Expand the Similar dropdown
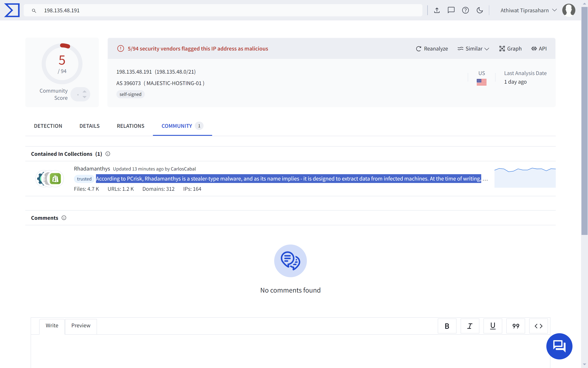The image size is (588, 368). 473,49
